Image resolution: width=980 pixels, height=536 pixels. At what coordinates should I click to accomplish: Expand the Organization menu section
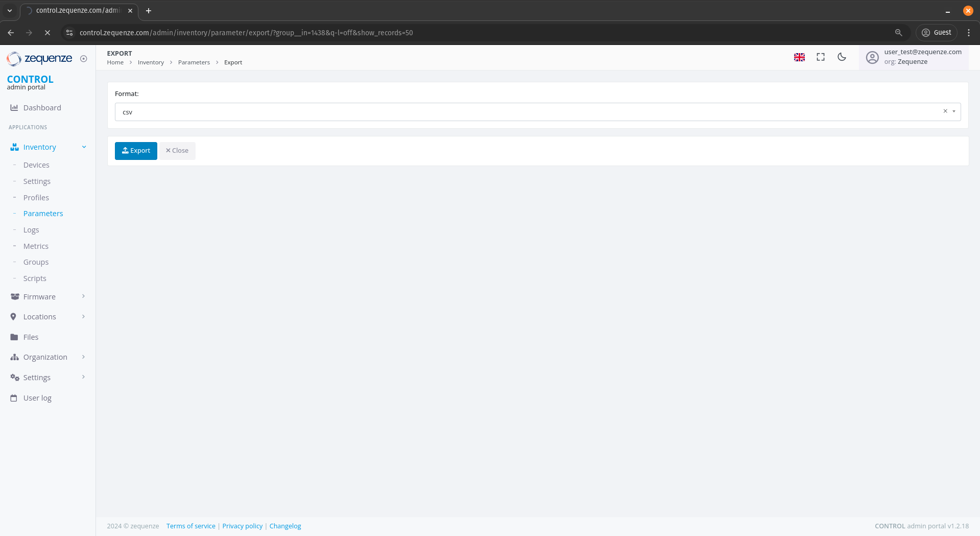tap(83, 357)
